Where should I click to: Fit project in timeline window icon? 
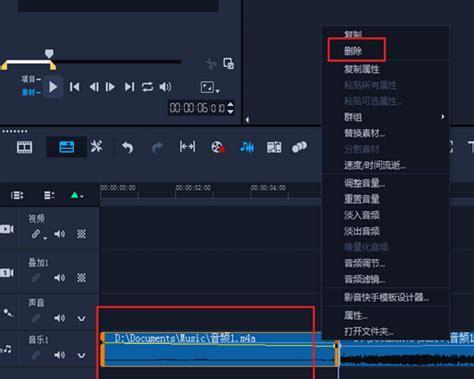pos(187,146)
